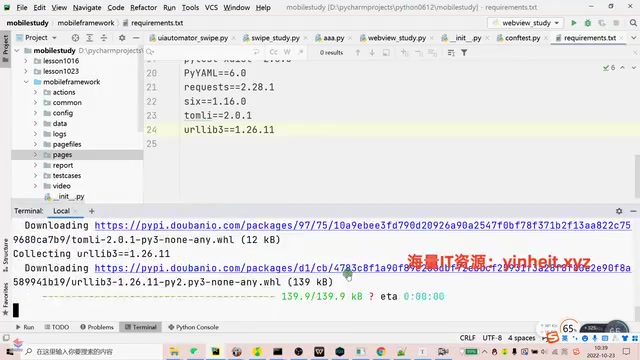
Task: Close the Local terminal tab
Action: [75, 211]
